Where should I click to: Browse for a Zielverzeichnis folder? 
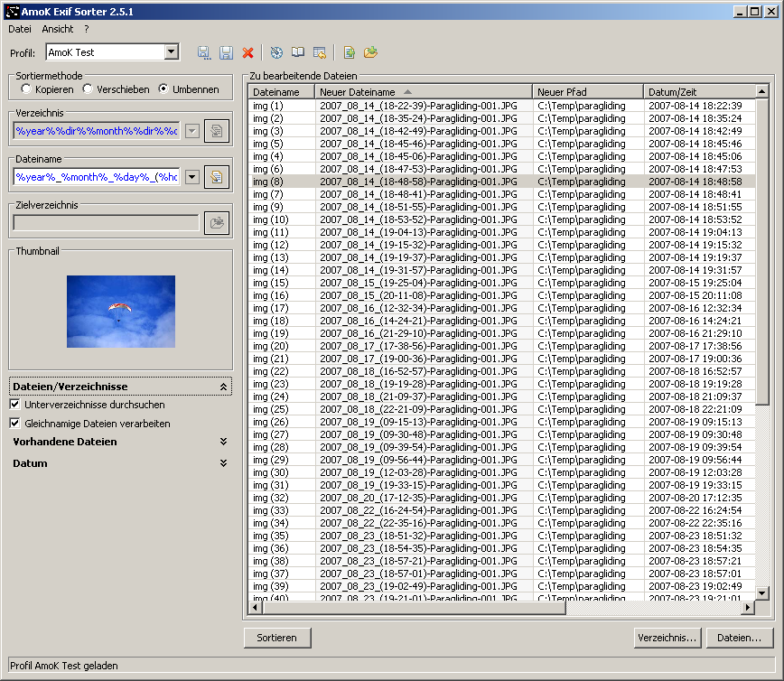[217, 222]
